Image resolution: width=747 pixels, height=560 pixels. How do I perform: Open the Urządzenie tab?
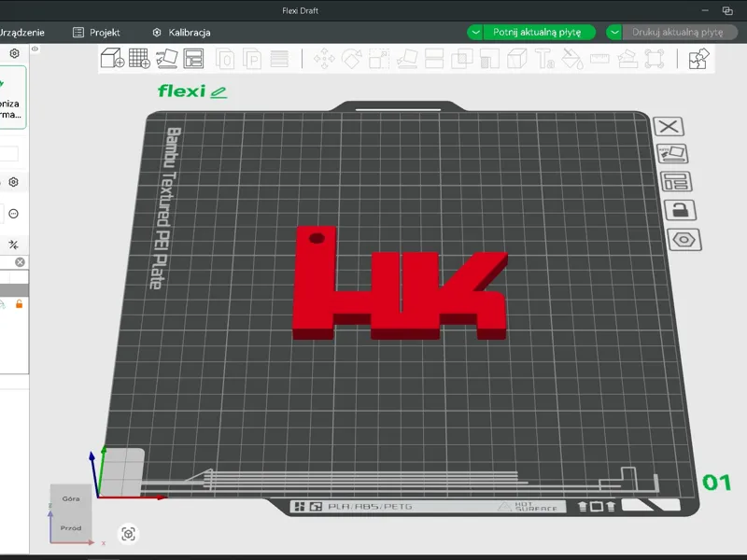pos(21,33)
